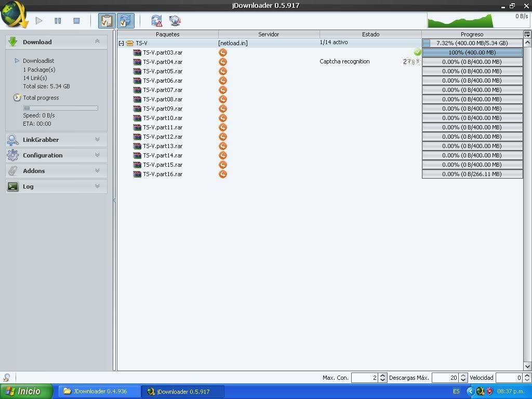Sort by the Servidor column header
The width and height of the screenshot is (532, 399).
click(269, 34)
